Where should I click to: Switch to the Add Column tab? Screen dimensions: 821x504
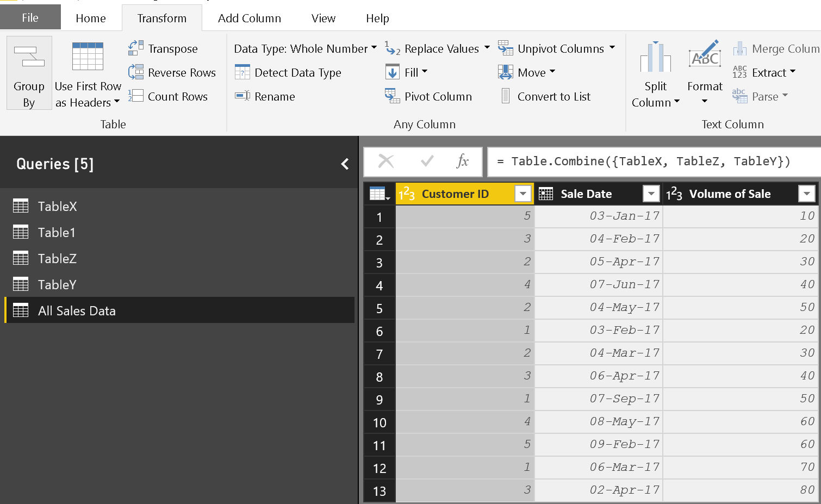pyautogui.click(x=250, y=18)
